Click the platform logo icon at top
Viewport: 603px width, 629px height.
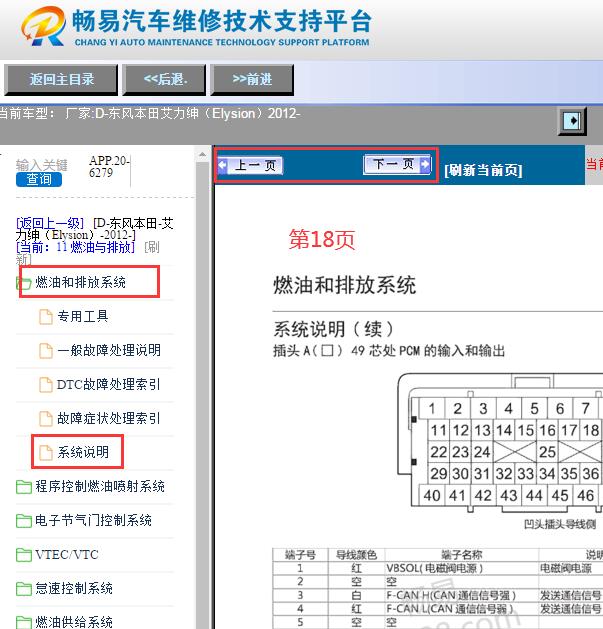pos(43,26)
